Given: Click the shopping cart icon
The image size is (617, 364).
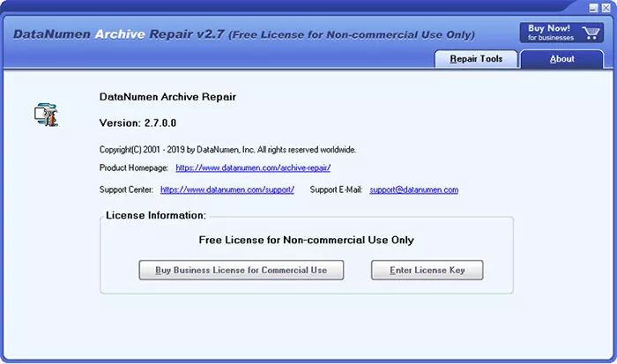Looking at the screenshot, I should [591, 33].
